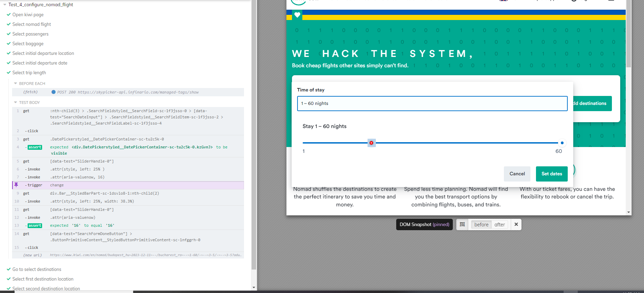Click the 'Time of stay' input field
Image resolution: width=644 pixels, height=293 pixels.
pos(432,104)
